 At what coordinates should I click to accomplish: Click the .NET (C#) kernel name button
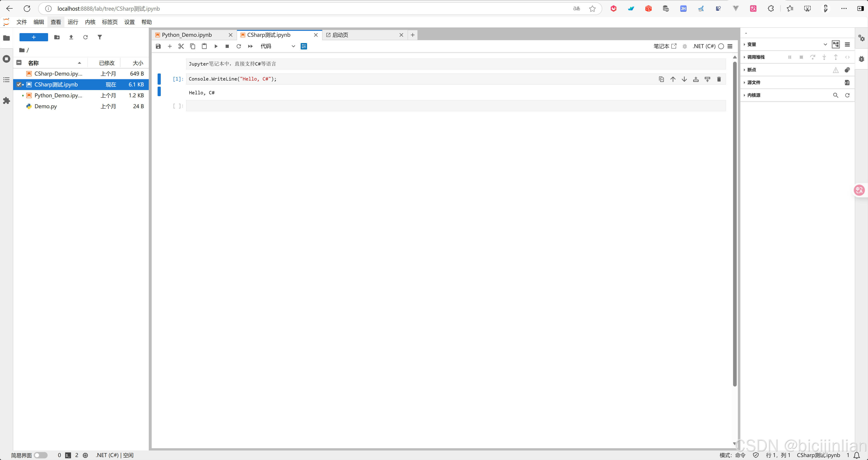pyautogui.click(x=704, y=46)
